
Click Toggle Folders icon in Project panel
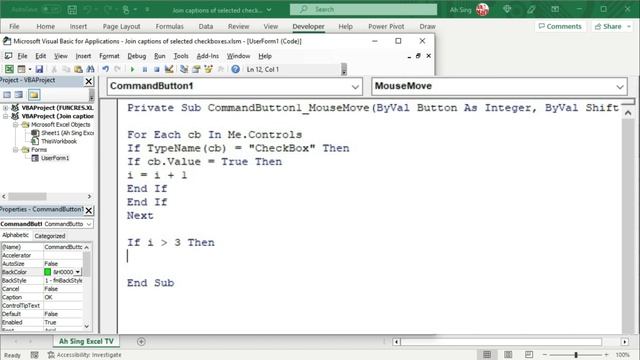pyautogui.click(x=34, y=95)
